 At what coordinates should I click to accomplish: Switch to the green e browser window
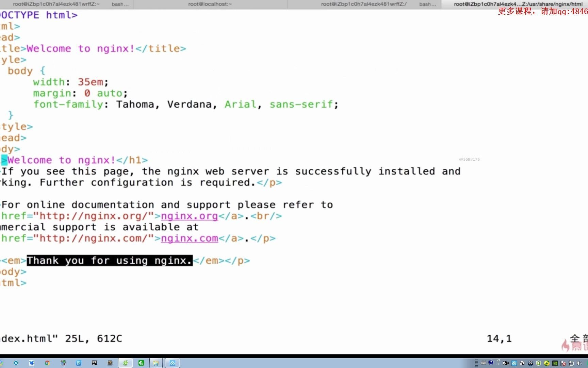coord(126,363)
